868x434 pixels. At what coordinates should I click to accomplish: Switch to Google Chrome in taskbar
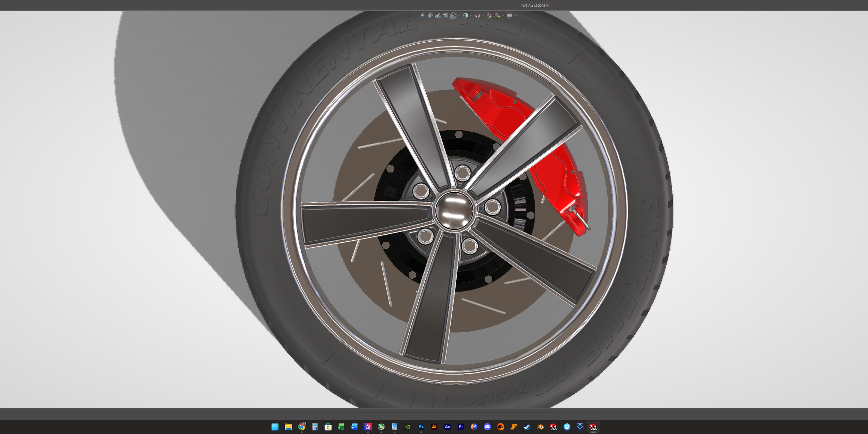(x=301, y=427)
